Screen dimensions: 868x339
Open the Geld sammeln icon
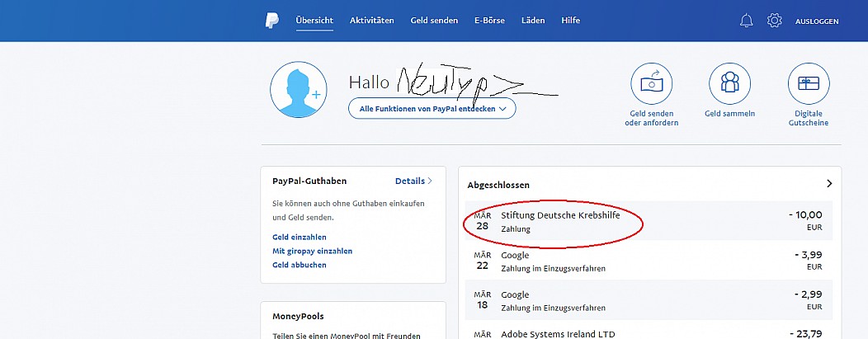click(x=729, y=83)
